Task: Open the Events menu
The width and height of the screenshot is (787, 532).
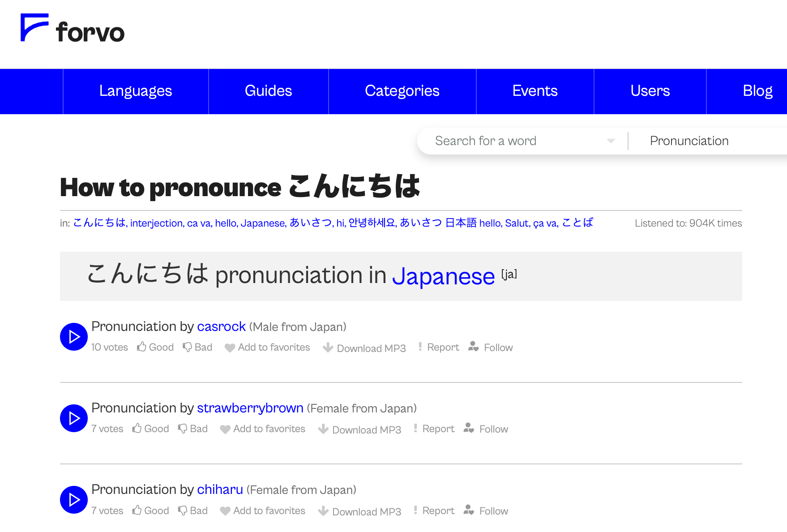Action: [x=535, y=91]
